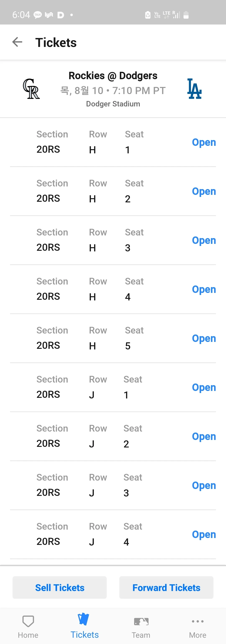The image size is (226, 644).
Task: Open ticket for Row J Seat 1
Action: click(204, 387)
